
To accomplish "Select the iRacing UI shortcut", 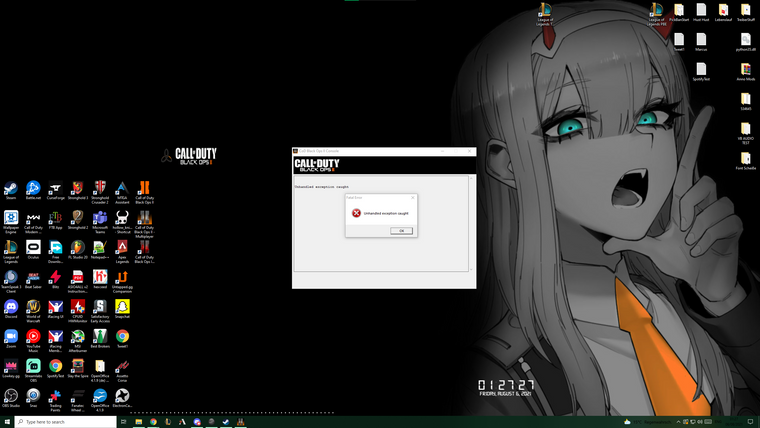I will point(56,309).
